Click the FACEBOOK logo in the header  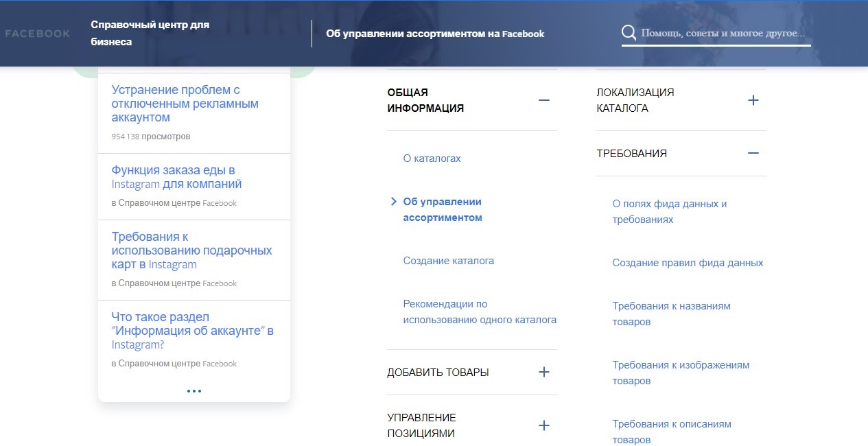click(x=38, y=32)
